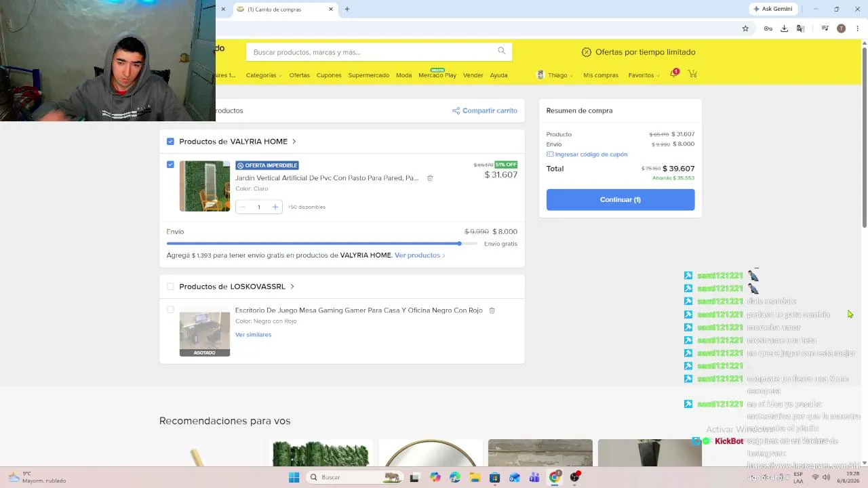This screenshot has height=488, width=868.
Task: Bookmark this page with the star icon
Action: click(x=745, y=28)
